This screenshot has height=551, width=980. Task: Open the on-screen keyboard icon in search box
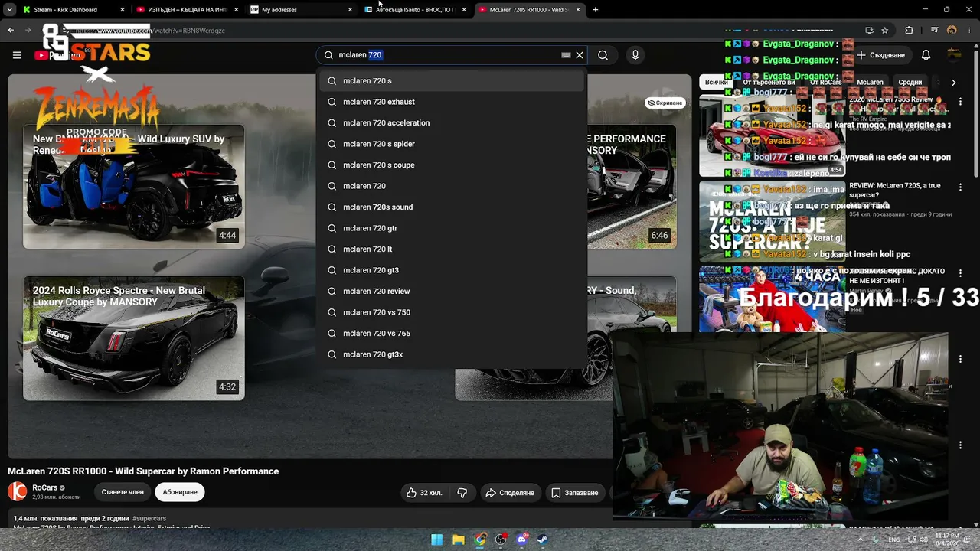(566, 55)
